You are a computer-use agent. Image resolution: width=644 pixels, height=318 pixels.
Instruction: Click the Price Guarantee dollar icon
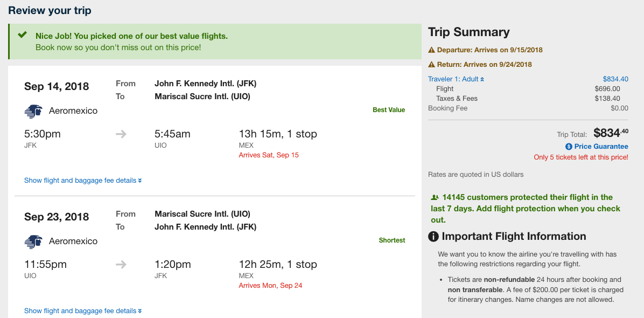coord(569,147)
